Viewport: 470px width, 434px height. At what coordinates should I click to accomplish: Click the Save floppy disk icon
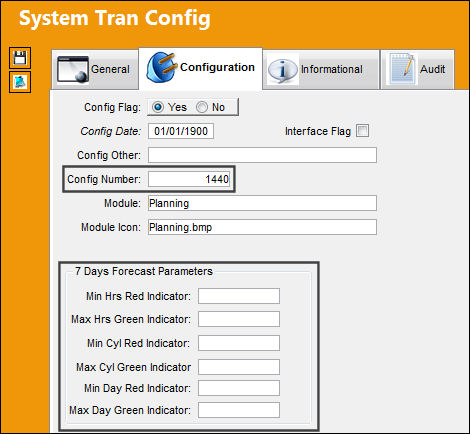20,58
